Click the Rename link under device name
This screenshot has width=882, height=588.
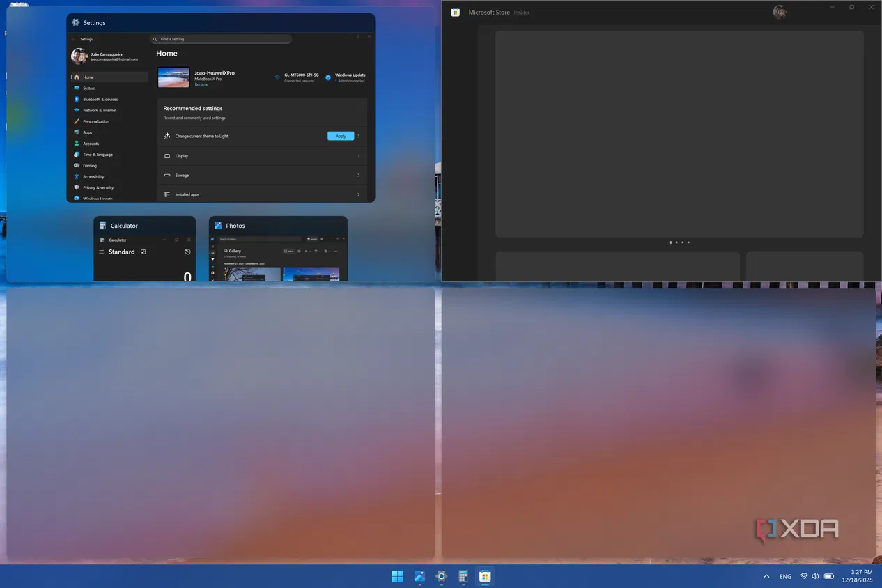click(201, 84)
